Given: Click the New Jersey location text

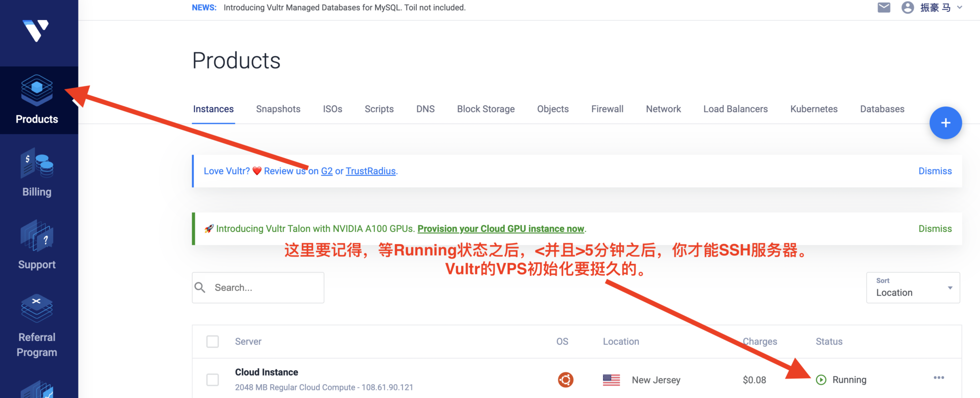Looking at the screenshot, I should [656, 380].
